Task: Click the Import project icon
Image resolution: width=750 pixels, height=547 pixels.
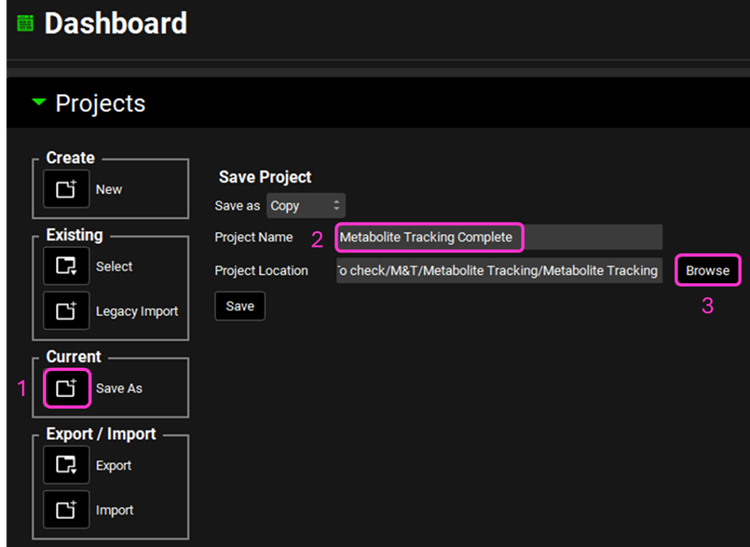Action: pyautogui.click(x=66, y=510)
